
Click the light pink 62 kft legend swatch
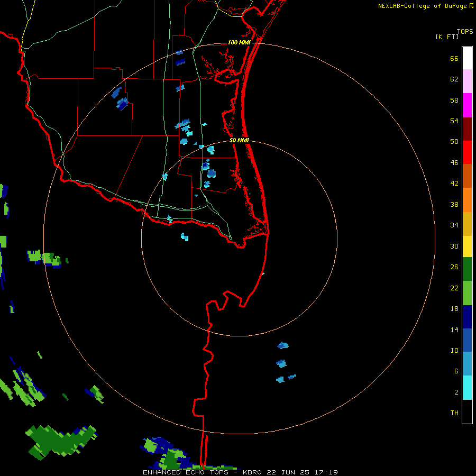467,81
